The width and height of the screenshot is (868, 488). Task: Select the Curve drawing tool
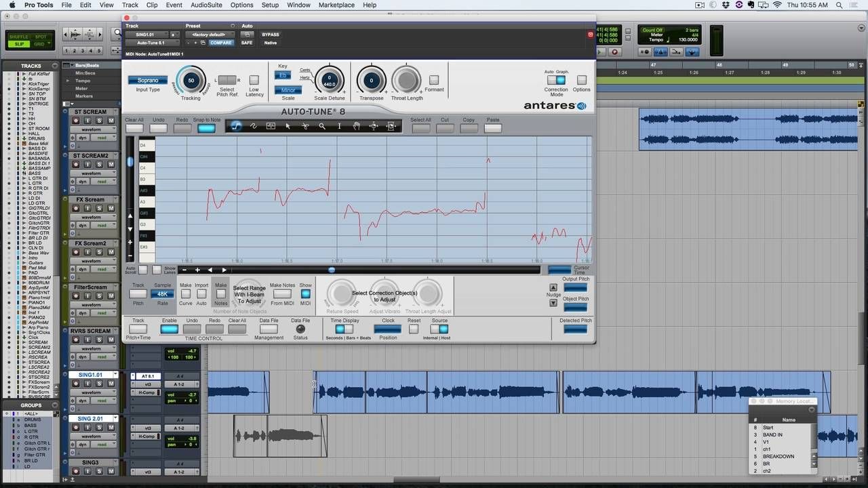click(254, 126)
